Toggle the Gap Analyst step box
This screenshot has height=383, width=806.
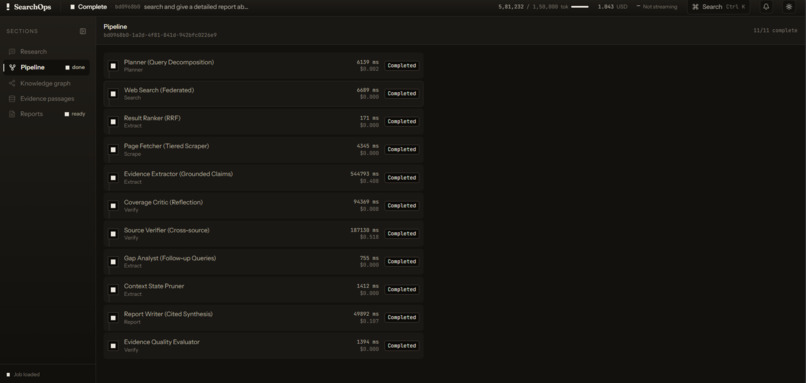click(113, 262)
